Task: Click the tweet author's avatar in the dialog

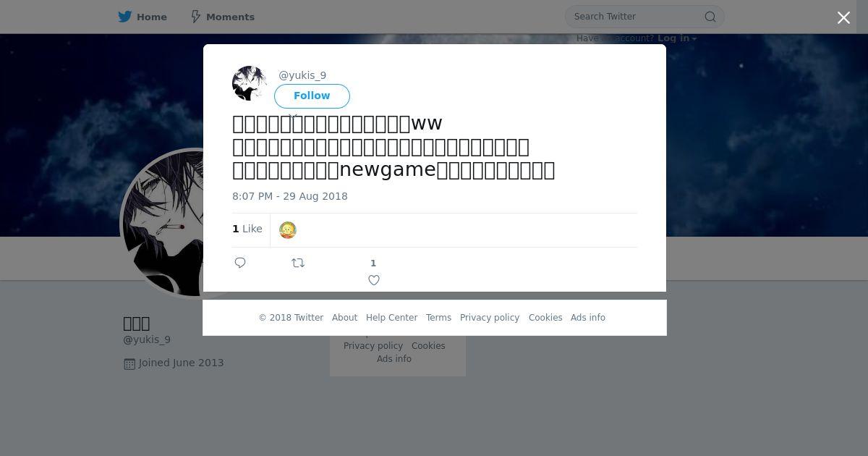Action: click(x=250, y=83)
